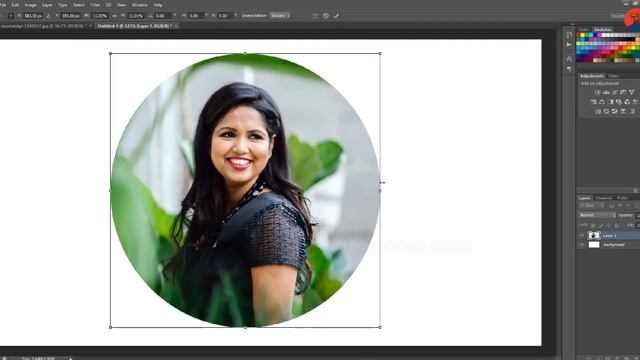Add a Photo Filter adjustment

point(619,102)
